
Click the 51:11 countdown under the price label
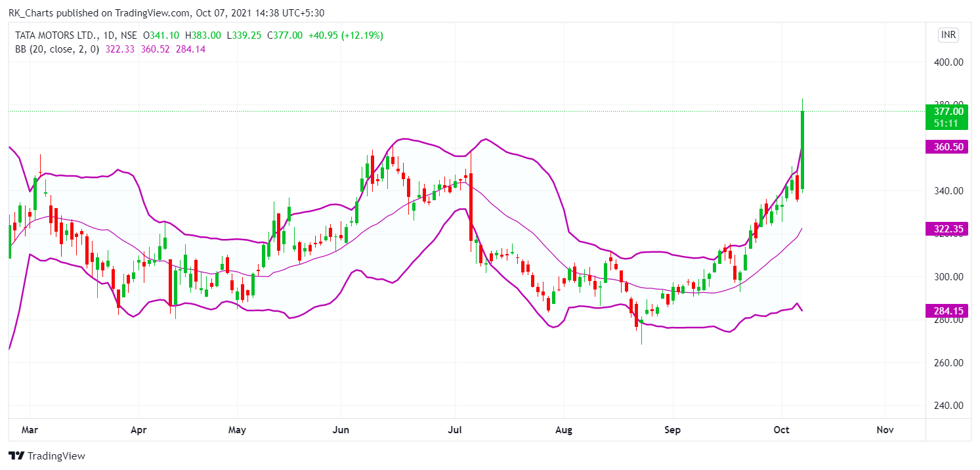tap(946, 123)
